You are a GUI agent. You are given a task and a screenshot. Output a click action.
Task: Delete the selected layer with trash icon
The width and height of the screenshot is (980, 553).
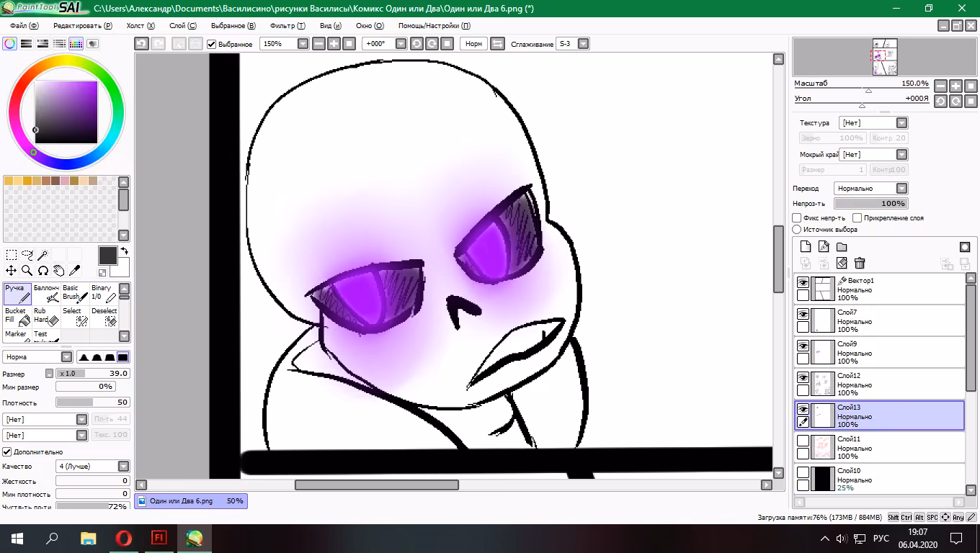tap(860, 264)
